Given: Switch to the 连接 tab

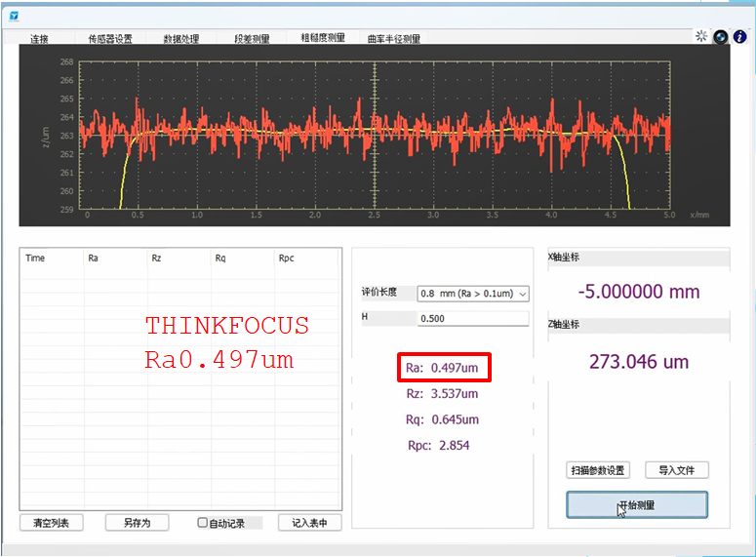Looking at the screenshot, I should pos(39,39).
